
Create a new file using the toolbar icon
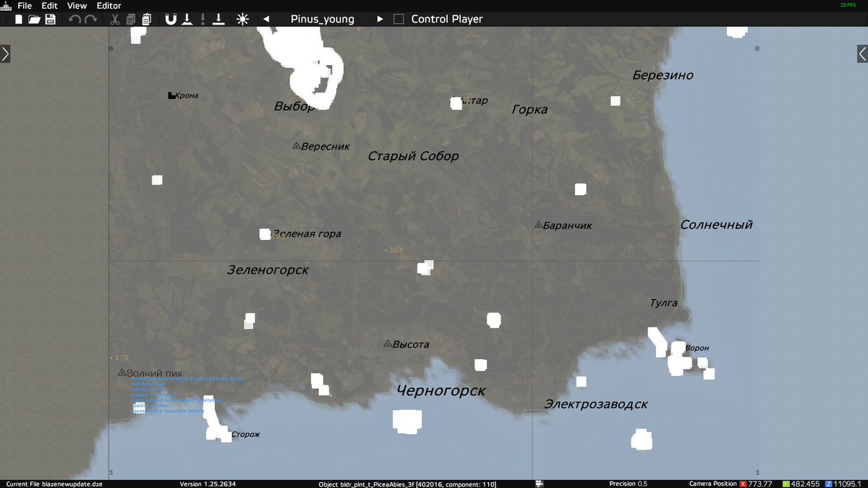pyautogui.click(x=18, y=19)
